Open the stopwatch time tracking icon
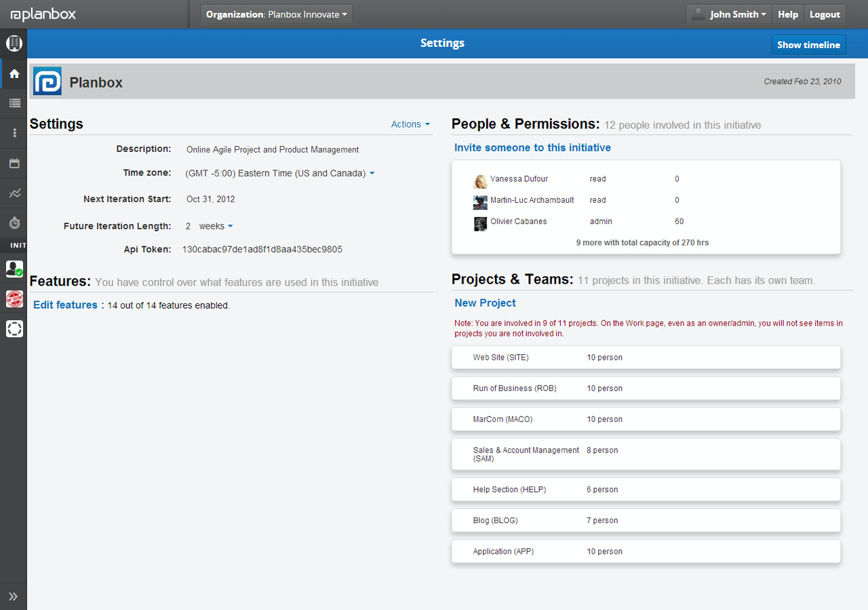Viewport: 868px width, 610px height. (x=14, y=223)
